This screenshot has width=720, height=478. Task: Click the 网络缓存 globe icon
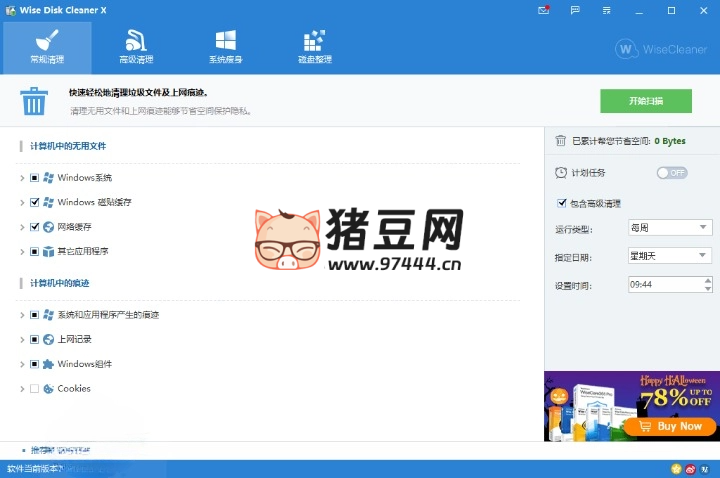point(48,227)
